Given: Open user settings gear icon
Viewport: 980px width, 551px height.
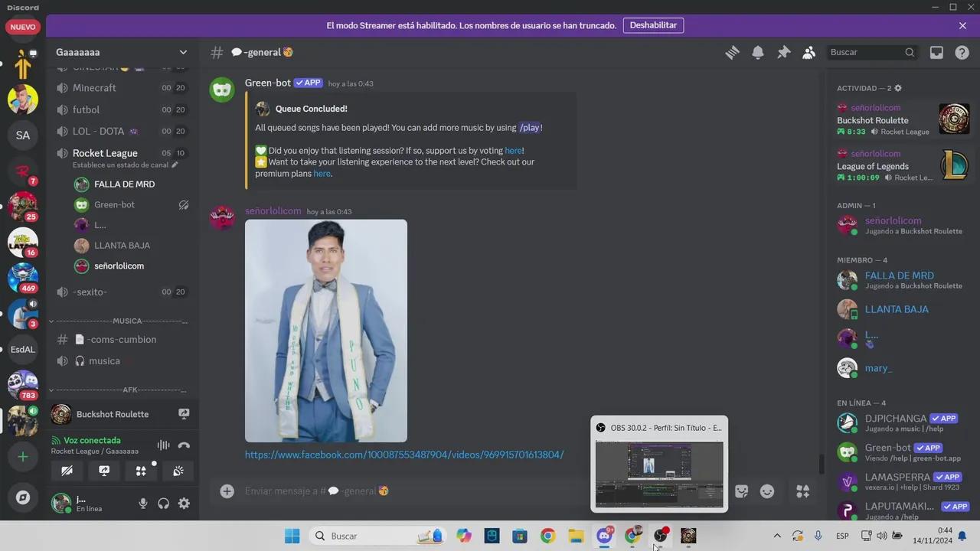Looking at the screenshot, I should (184, 503).
